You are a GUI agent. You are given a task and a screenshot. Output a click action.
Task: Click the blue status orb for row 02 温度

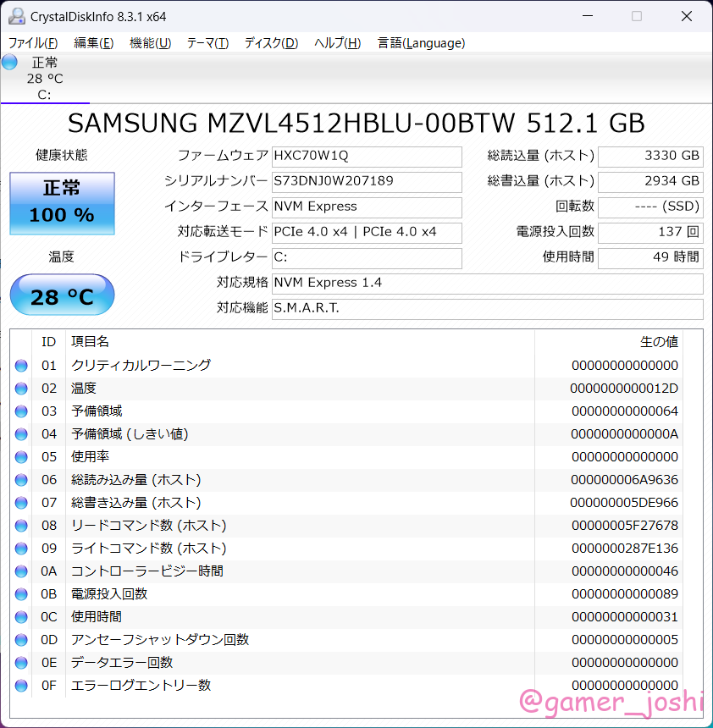(x=21, y=389)
